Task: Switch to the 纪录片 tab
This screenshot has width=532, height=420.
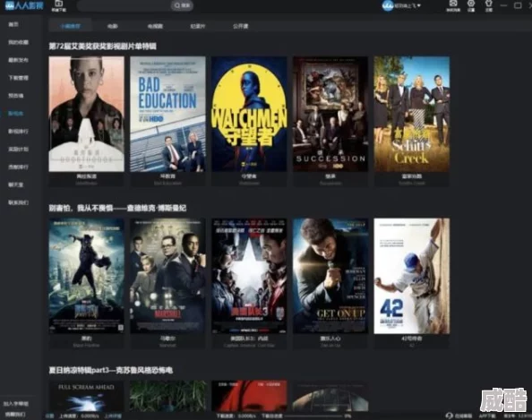Action: 198,26
